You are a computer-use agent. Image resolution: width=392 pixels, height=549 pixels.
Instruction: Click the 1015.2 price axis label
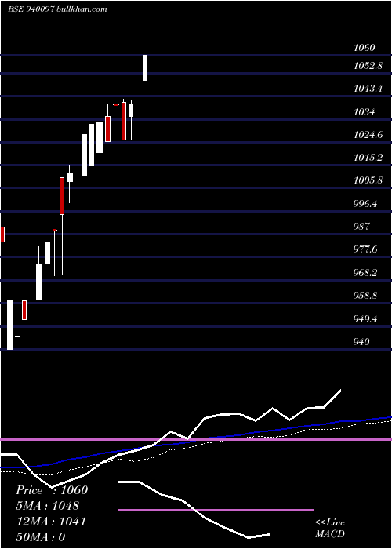(368, 158)
